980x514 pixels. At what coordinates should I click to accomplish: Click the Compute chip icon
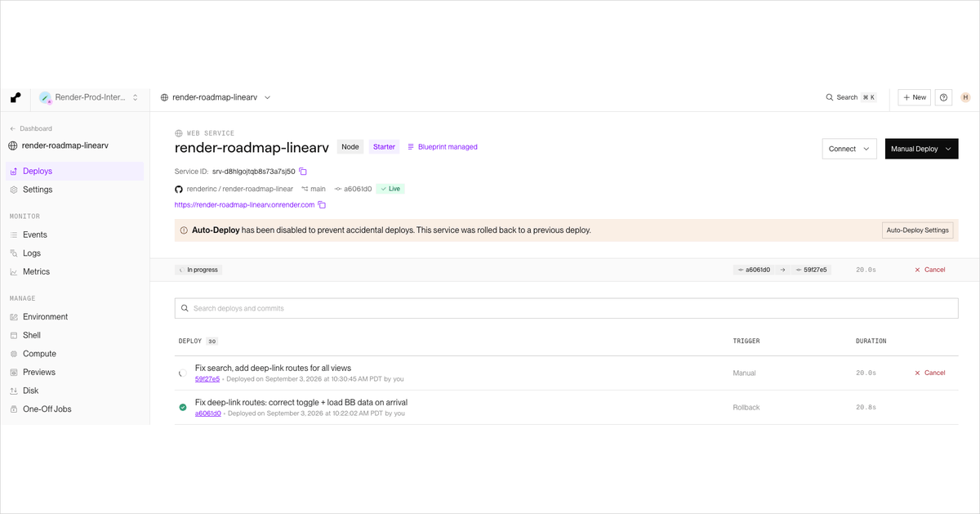[14, 354]
